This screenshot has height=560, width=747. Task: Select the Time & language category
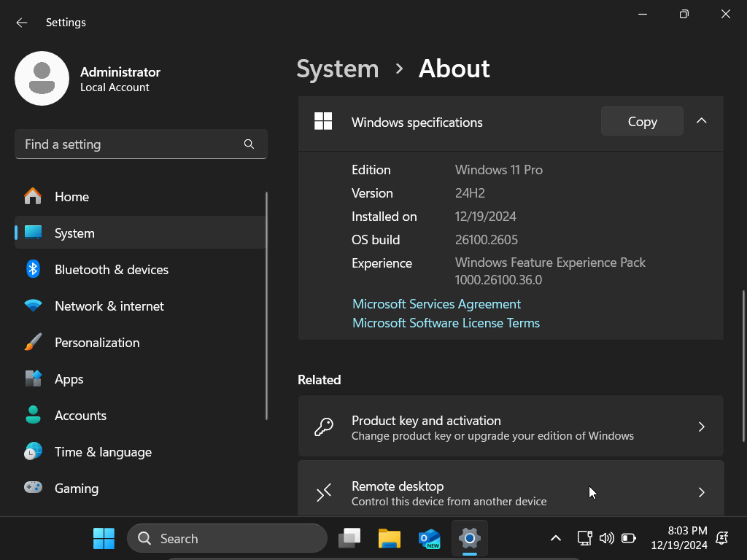141,451
